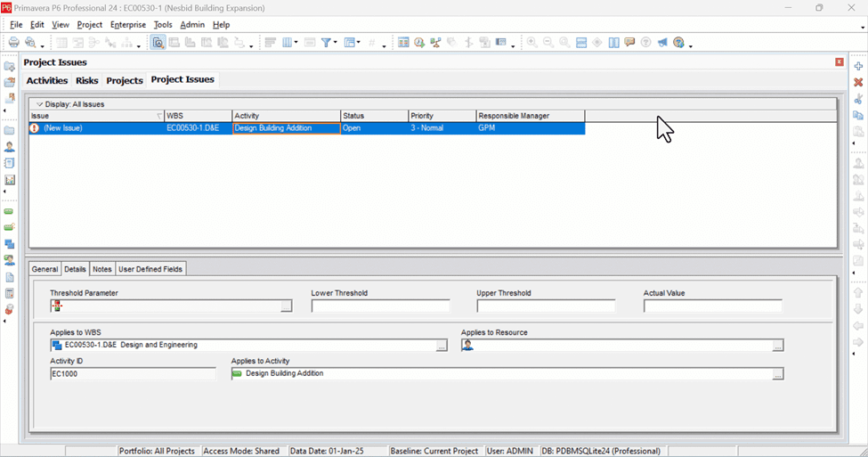Click the Schedule clock icon
This screenshot has width=868, height=457.
click(419, 43)
